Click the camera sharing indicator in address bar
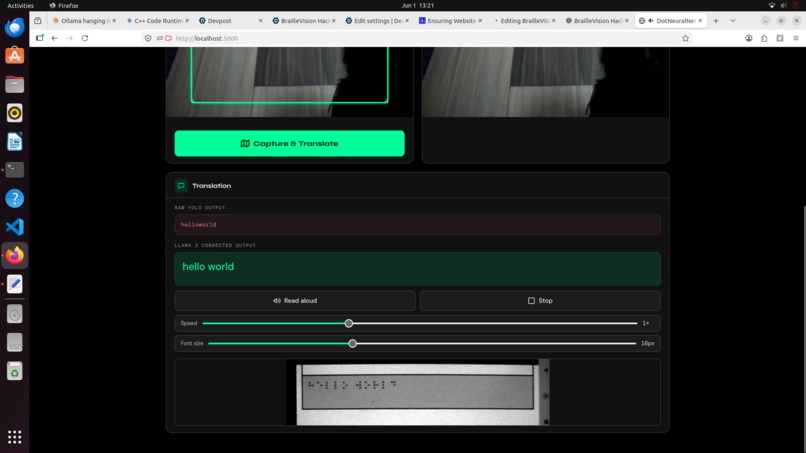This screenshot has width=806, height=453. coord(169,38)
